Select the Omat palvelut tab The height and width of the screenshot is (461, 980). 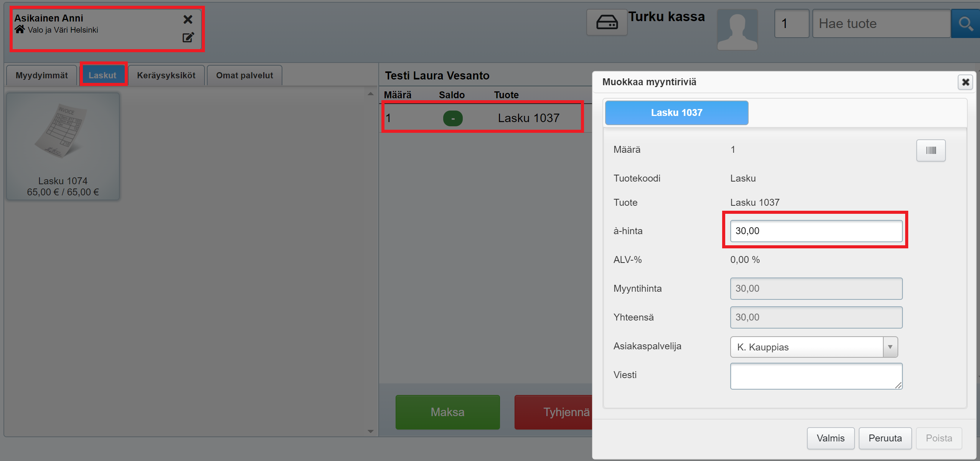pyautogui.click(x=244, y=75)
